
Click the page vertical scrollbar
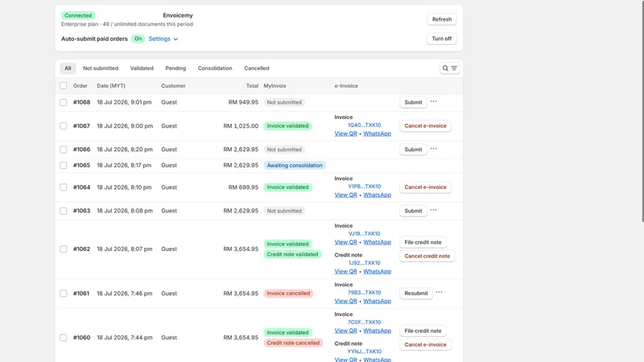point(642,111)
